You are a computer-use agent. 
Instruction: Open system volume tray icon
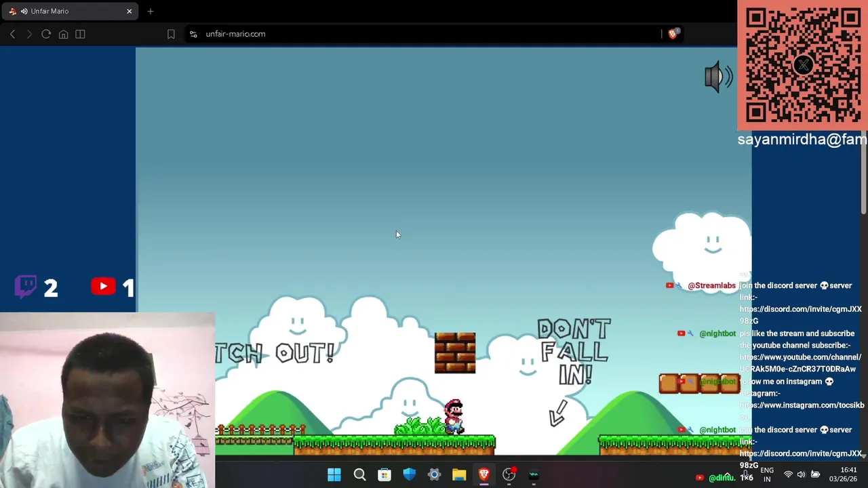tap(801, 474)
